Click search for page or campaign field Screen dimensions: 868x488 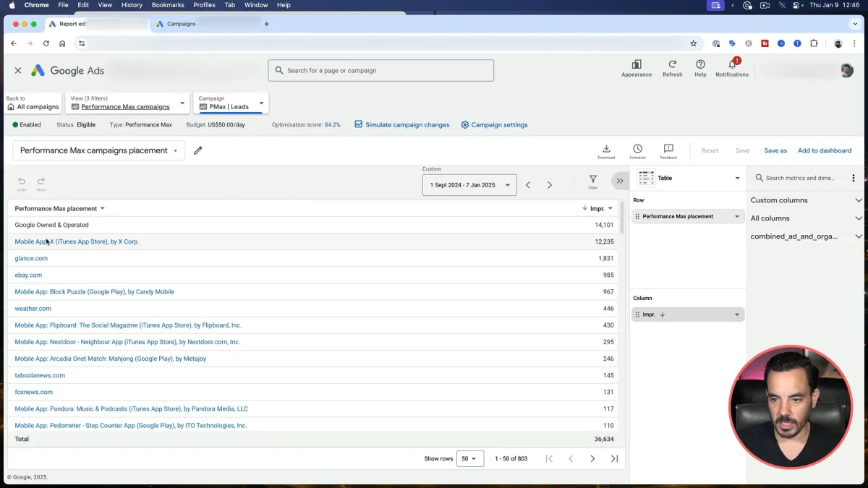point(381,70)
